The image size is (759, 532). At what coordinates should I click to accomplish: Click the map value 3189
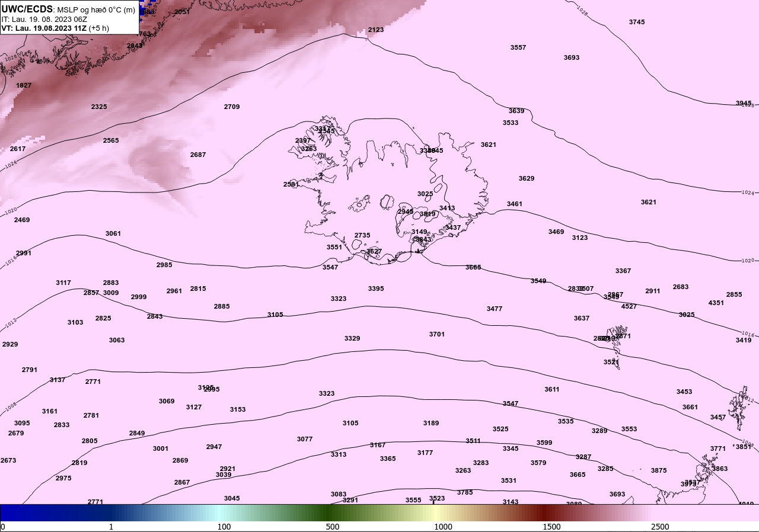point(431,423)
